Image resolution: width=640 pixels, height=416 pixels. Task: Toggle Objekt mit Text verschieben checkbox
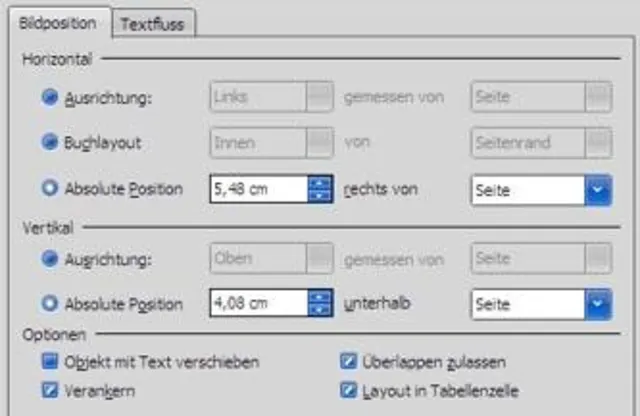pyautogui.click(x=49, y=361)
